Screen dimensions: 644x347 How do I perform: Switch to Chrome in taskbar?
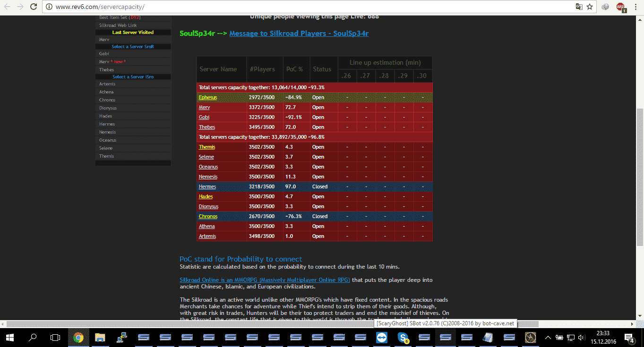[x=78, y=338]
